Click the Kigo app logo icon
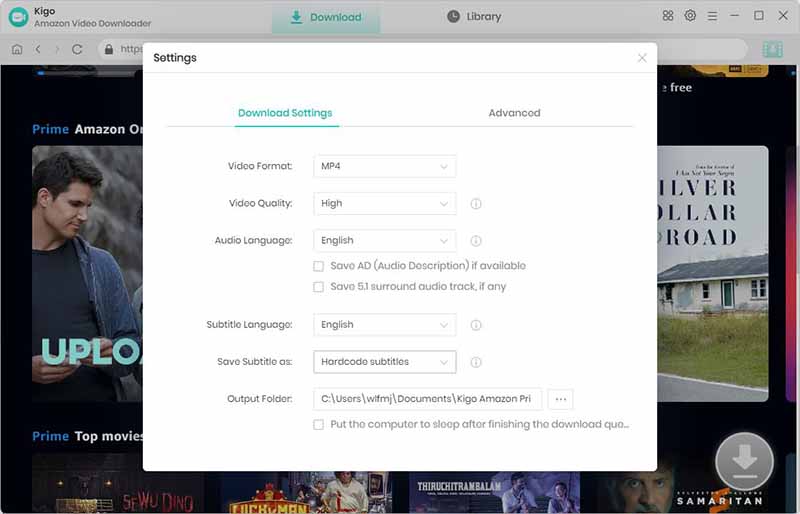 19,17
